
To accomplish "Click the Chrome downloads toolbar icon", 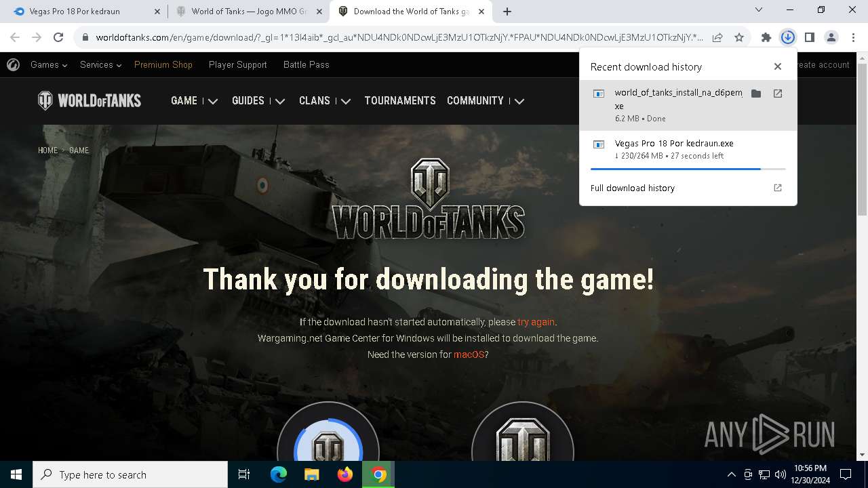I will pos(787,37).
